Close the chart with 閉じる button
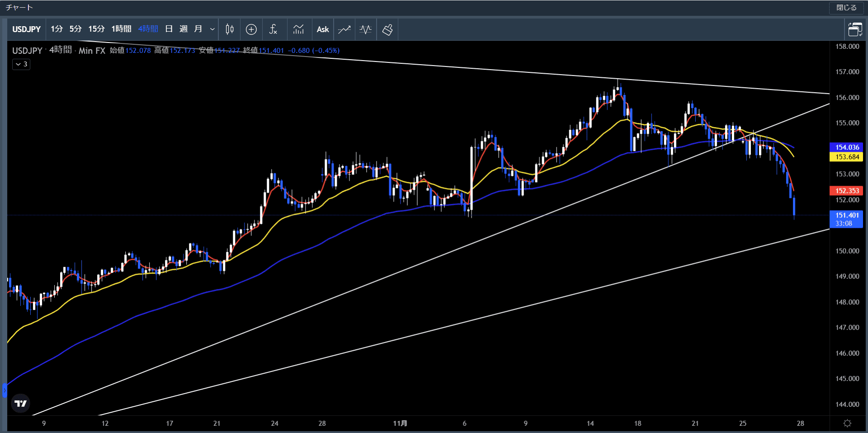The image size is (868, 433). [846, 8]
